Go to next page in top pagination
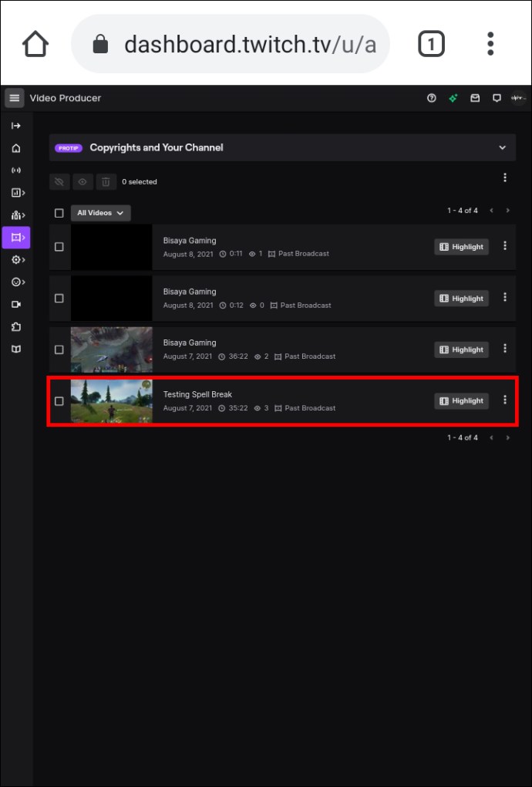 coord(508,211)
